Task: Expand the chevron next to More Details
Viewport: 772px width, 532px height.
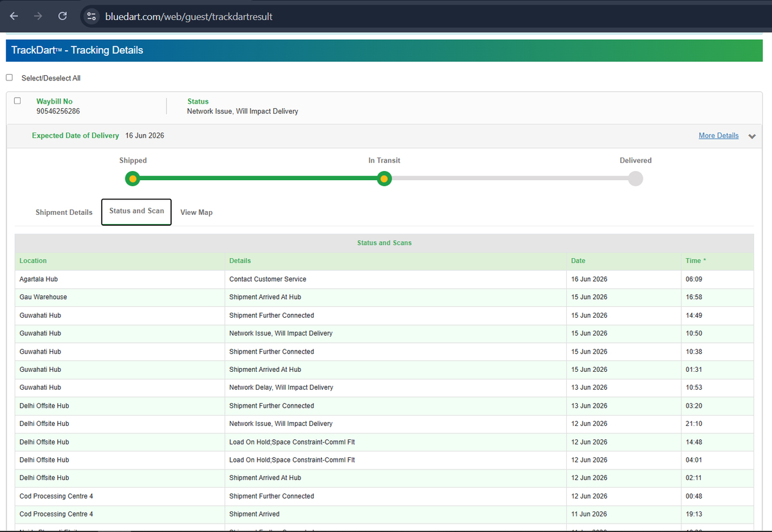Action: [752, 136]
